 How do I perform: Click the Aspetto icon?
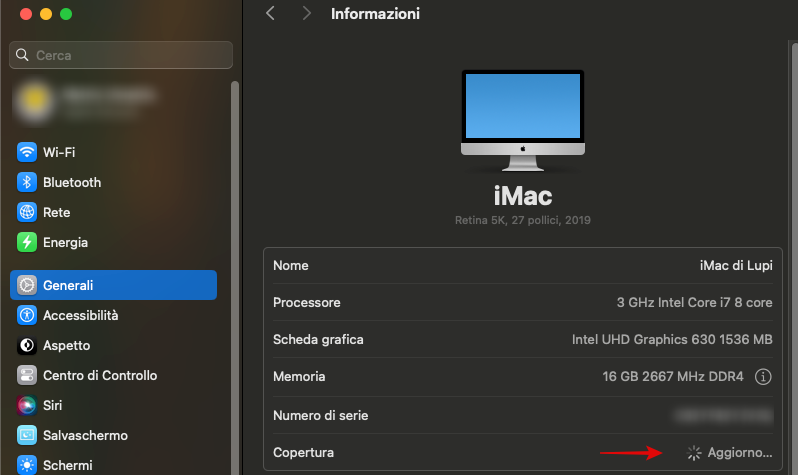[26, 345]
